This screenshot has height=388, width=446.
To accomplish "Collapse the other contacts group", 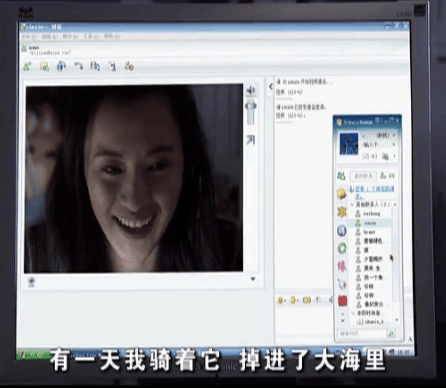I will [x=352, y=204].
